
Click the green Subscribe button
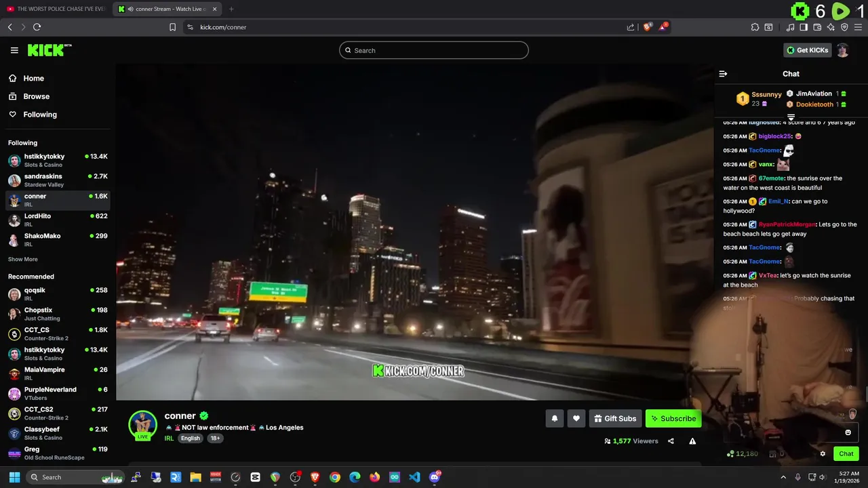(673, 419)
